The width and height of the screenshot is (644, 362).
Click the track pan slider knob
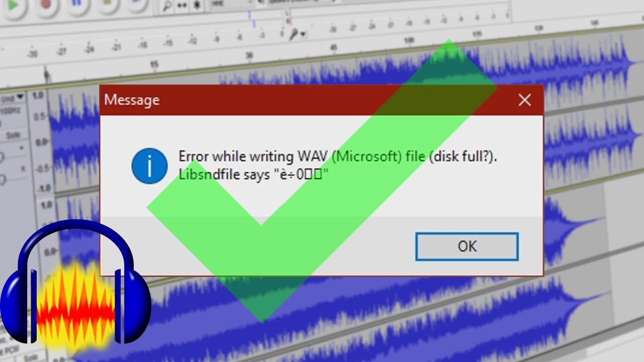pos(2,178)
